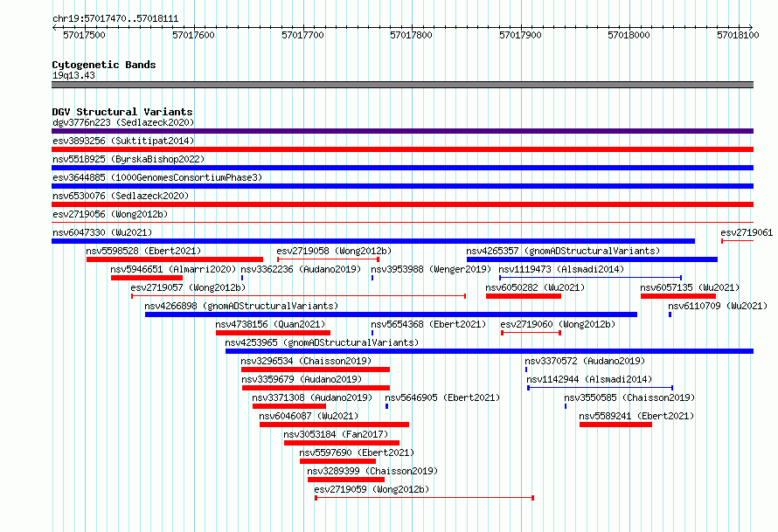Image resolution: width=778 pixels, height=532 pixels.
Task: Click the 57018100 ruler coordinate
Action: pos(739,35)
